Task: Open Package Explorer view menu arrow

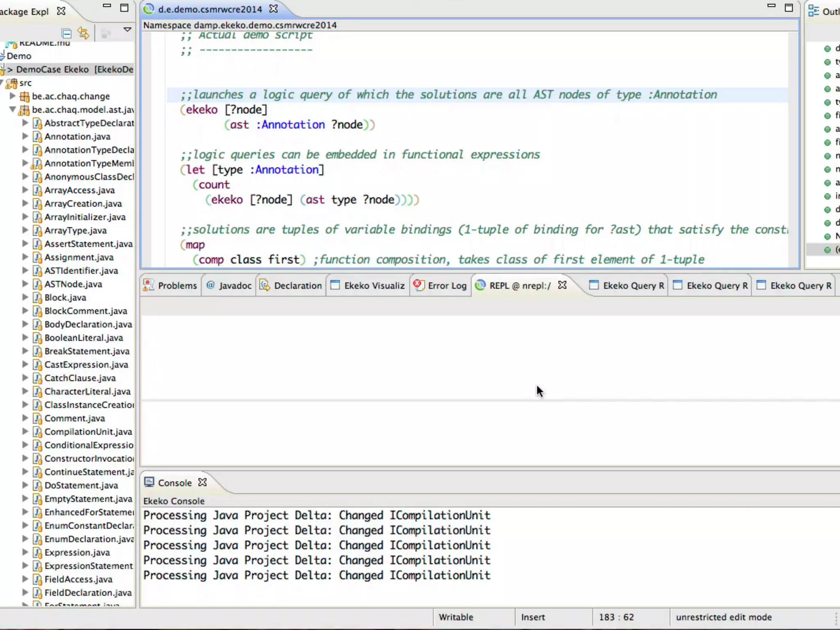Action: coord(127,30)
